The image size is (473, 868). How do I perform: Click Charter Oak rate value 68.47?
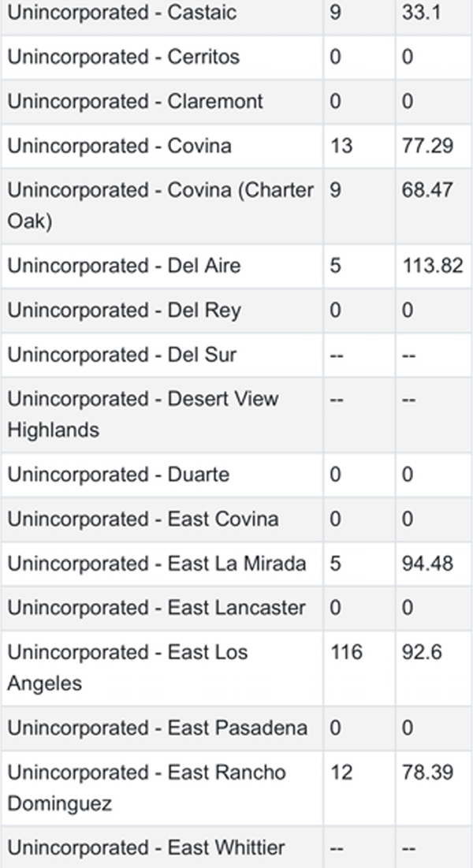pyautogui.click(x=427, y=190)
